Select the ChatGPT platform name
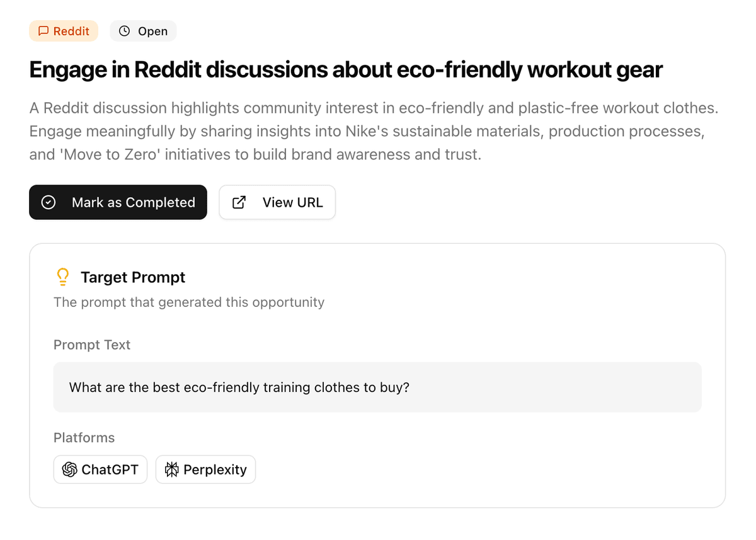Image resolution: width=756 pixels, height=540 pixels. [x=110, y=469]
